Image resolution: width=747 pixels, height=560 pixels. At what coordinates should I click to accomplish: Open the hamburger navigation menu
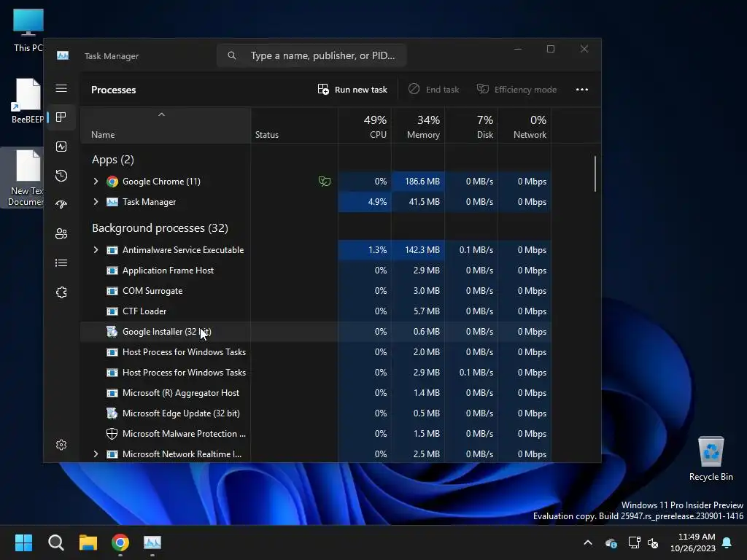pyautogui.click(x=61, y=88)
